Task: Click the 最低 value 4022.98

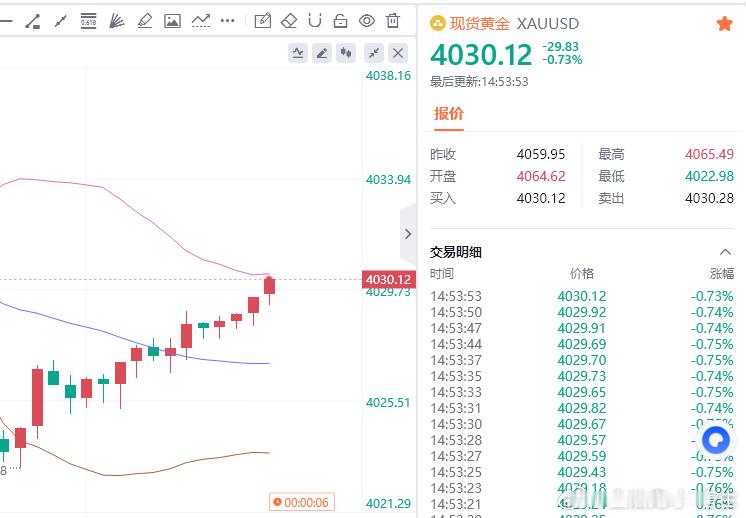Action: point(709,176)
